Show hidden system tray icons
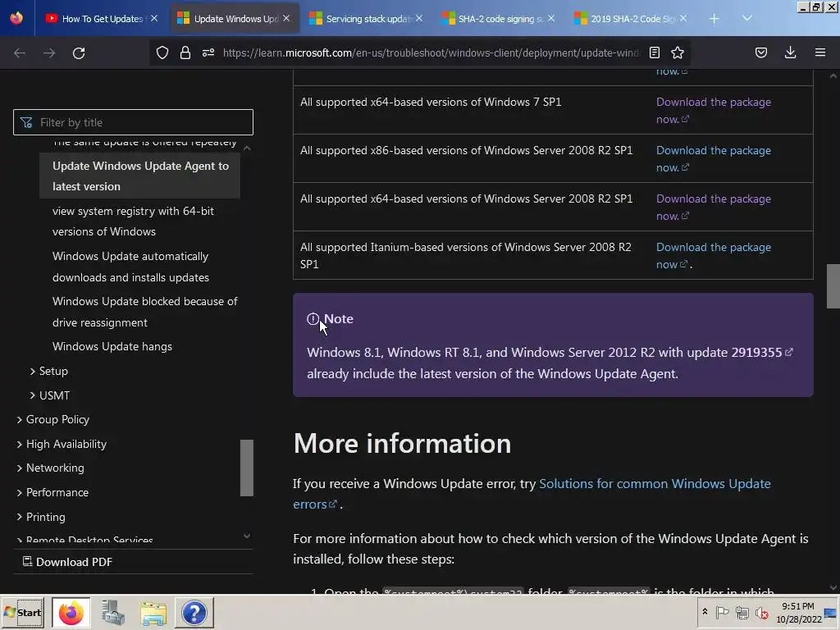This screenshot has width=840, height=630. (x=705, y=612)
